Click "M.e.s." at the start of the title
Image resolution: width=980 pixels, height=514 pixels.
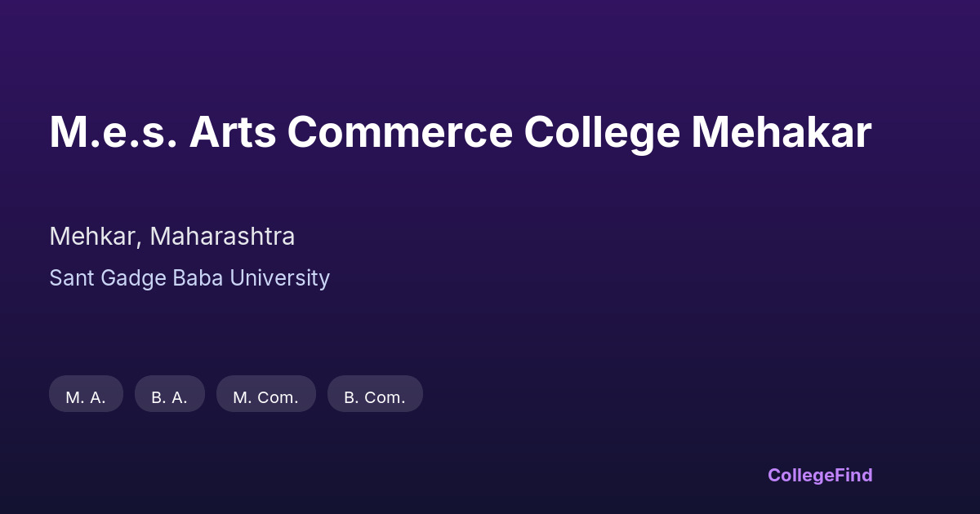[x=113, y=132]
